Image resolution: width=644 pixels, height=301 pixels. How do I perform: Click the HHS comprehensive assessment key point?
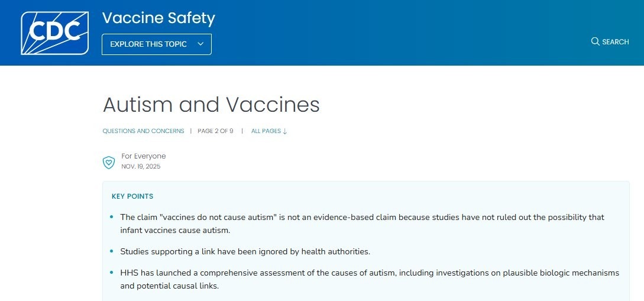(370, 279)
